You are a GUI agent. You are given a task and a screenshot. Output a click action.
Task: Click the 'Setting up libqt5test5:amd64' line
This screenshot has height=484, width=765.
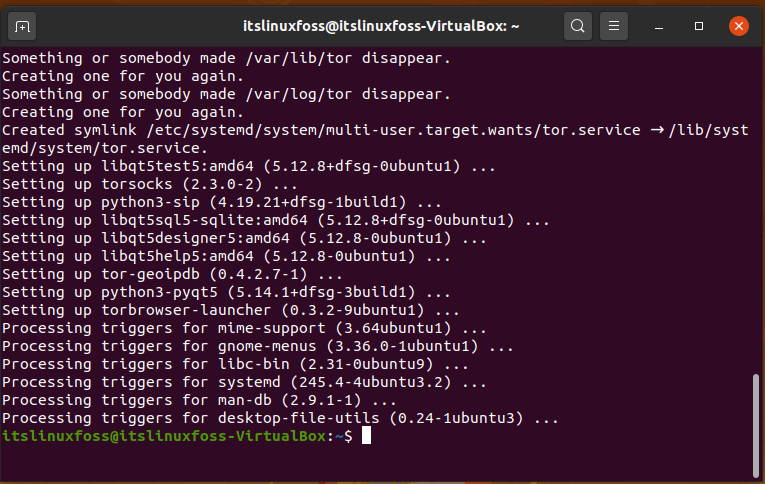249,166
